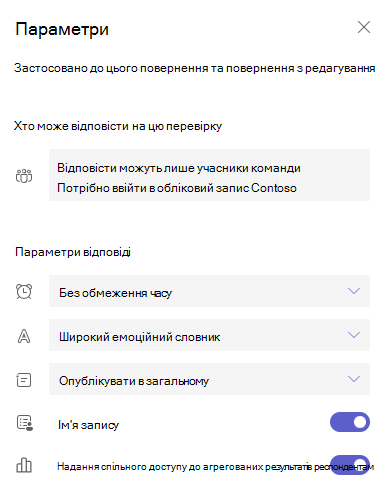Image resolution: width=391 pixels, height=498 pixels.
Task: Toggle sharing aggregated results with respondents
Action: pyautogui.click(x=350, y=465)
